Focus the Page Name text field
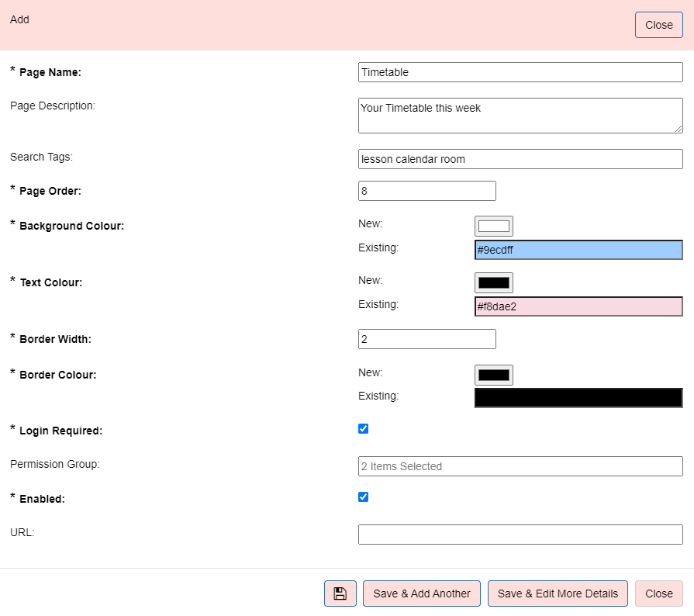The width and height of the screenshot is (694, 616). pos(520,72)
